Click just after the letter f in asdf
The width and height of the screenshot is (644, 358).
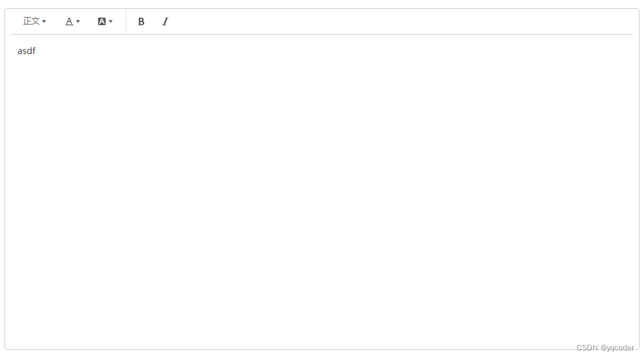click(x=36, y=51)
